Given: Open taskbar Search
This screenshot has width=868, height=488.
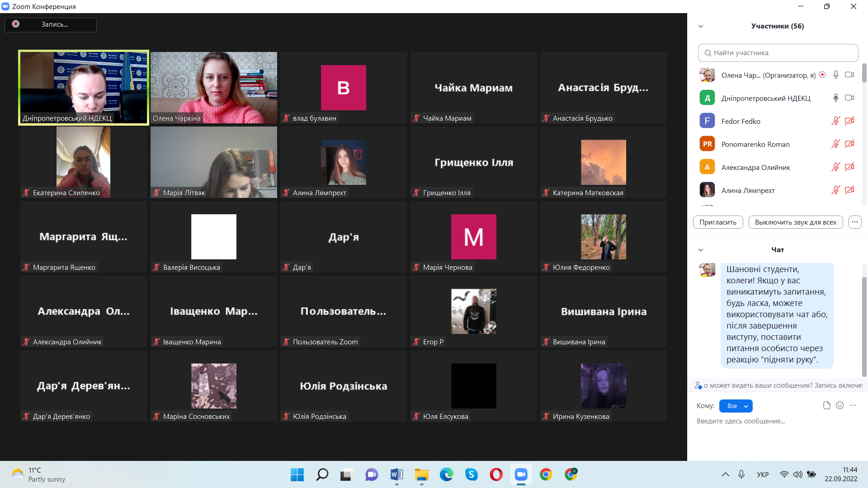Looking at the screenshot, I should coord(322,474).
